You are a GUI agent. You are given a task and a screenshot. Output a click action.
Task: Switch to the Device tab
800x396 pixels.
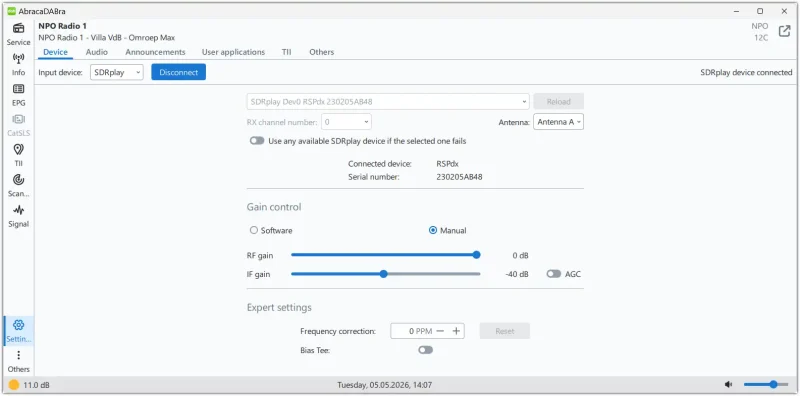click(55, 52)
